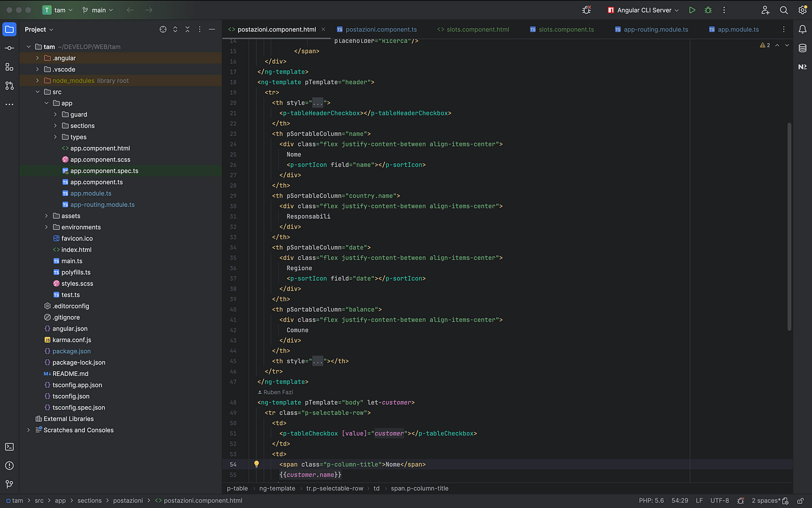Open the main branch dropdown

tap(98, 10)
